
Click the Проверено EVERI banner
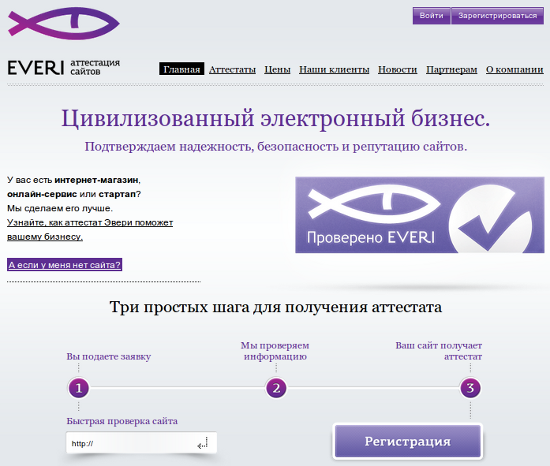420,215
